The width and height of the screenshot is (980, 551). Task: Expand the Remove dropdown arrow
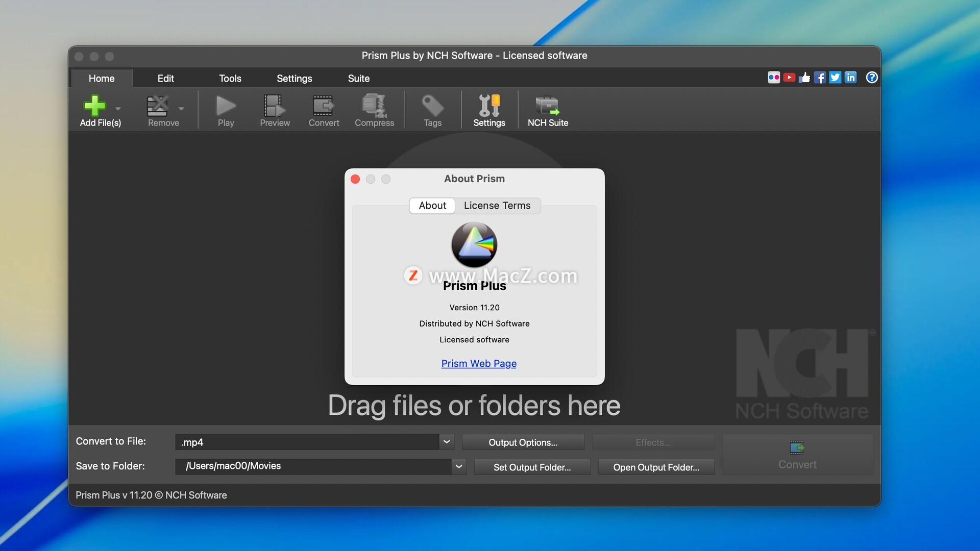point(181,109)
